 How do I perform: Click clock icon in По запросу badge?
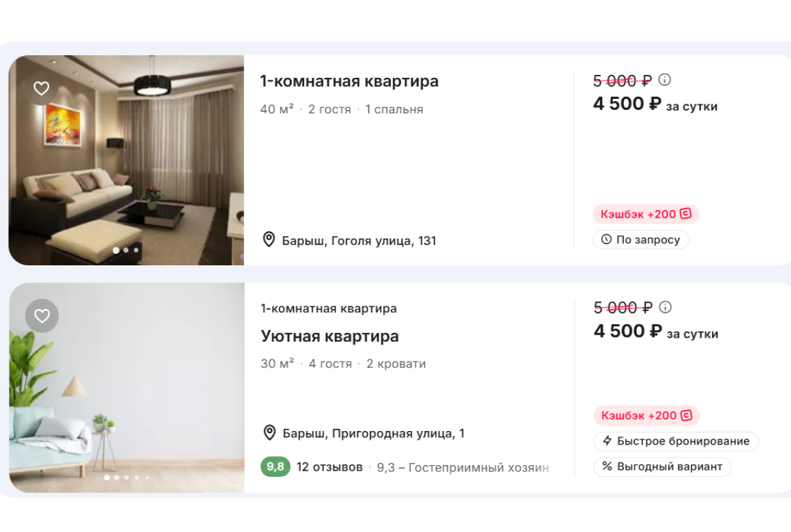click(606, 239)
